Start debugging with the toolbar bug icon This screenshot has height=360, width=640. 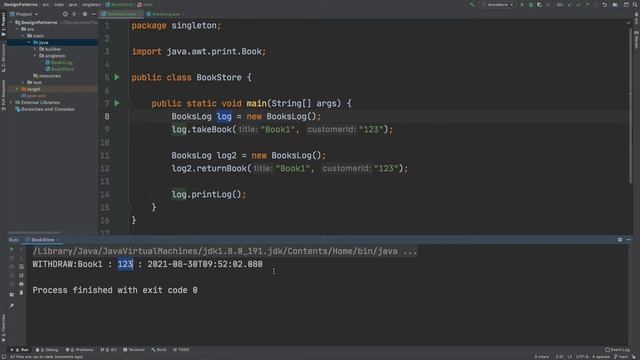531,4
